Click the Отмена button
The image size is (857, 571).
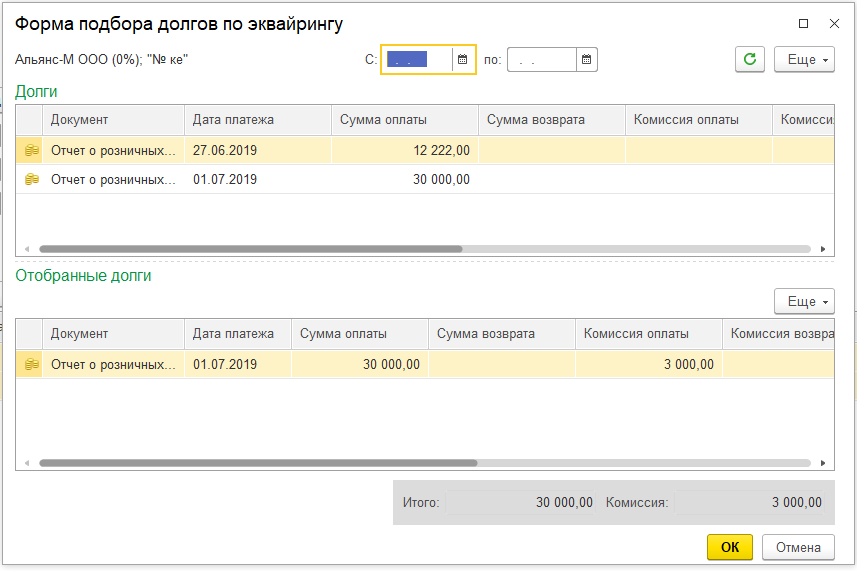tap(797, 547)
